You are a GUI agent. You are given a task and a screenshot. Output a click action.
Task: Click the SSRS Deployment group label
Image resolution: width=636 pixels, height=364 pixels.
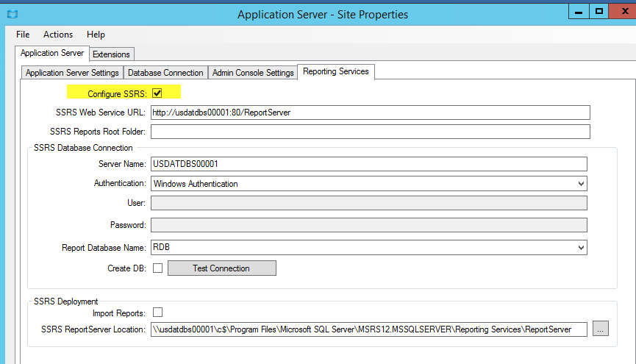(65, 301)
